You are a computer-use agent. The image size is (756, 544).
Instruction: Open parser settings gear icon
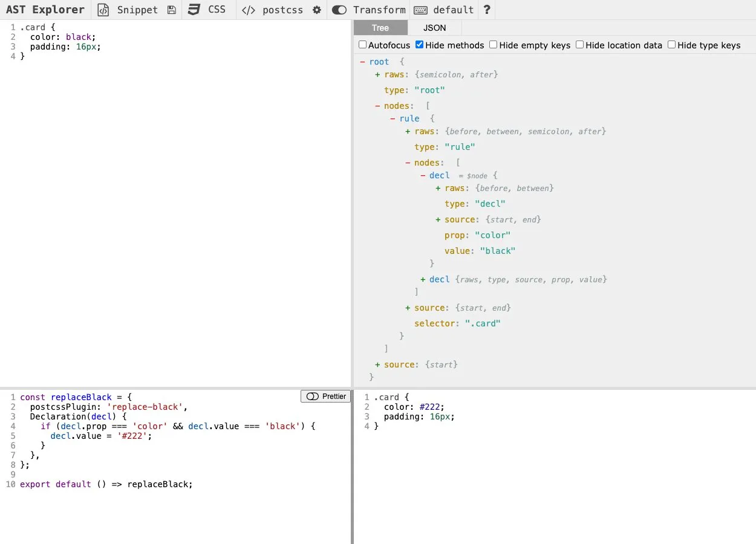pyautogui.click(x=317, y=10)
